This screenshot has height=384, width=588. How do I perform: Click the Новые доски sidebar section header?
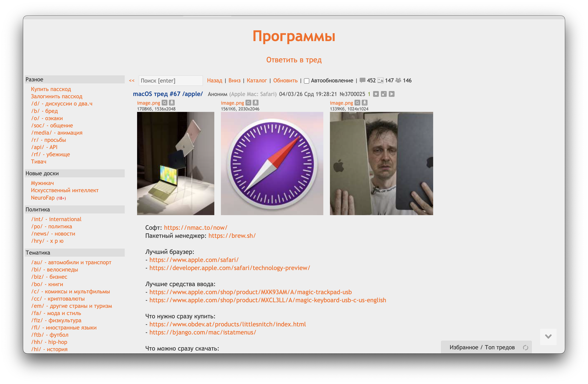[75, 173]
